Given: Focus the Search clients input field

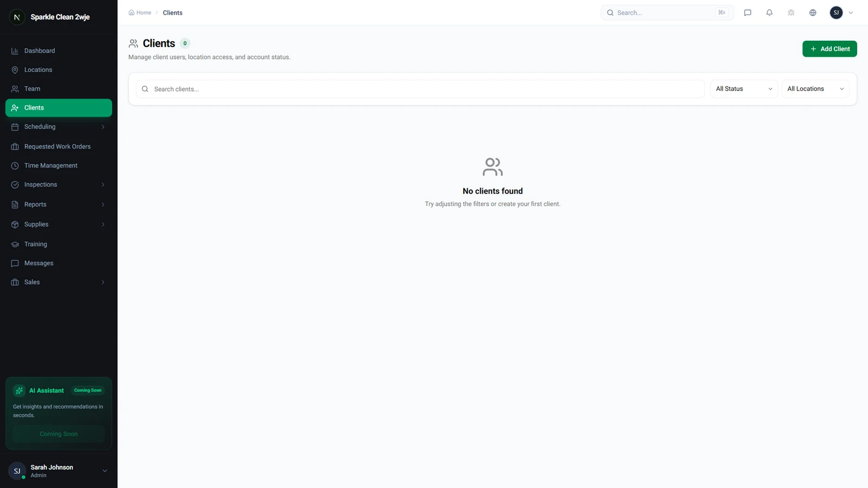Looking at the screenshot, I should [x=420, y=89].
